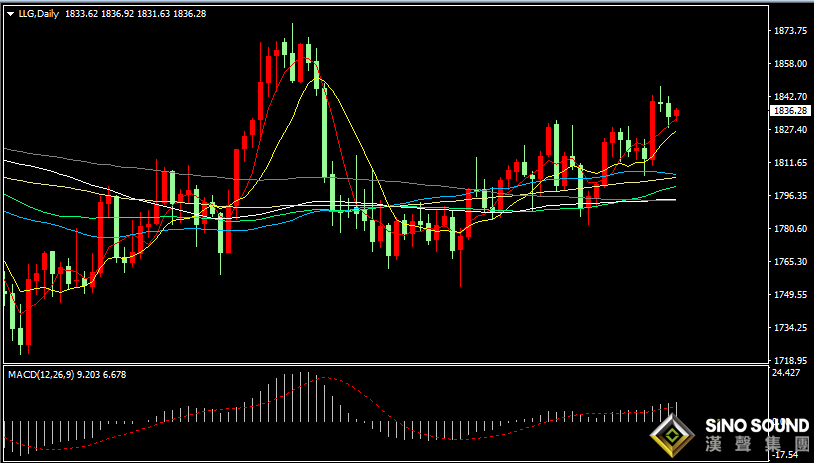
Task: Click price scale label 1811.65
Action: (790, 163)
